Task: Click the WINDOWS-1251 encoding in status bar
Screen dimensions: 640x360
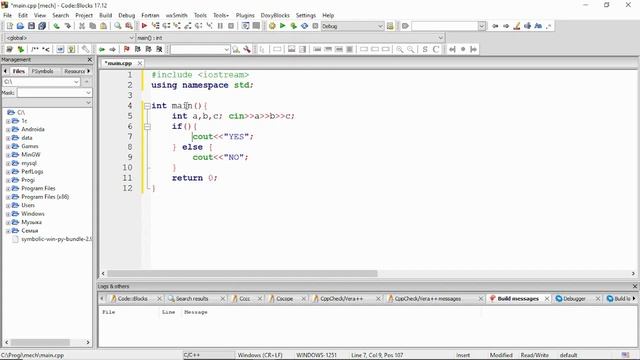Action: coord(316,355)
